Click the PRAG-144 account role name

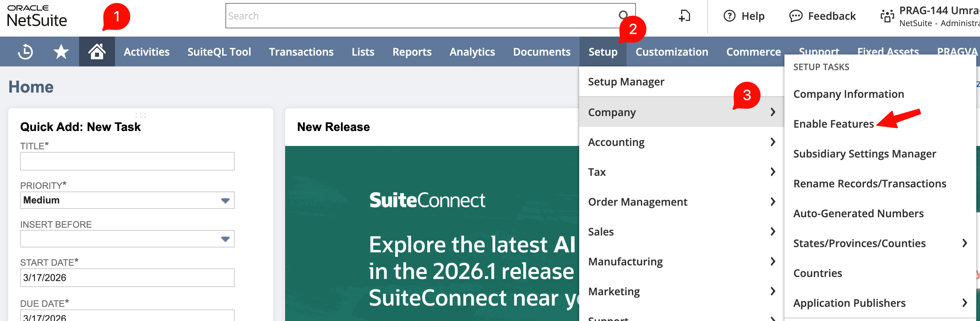(x=939, y=10)
